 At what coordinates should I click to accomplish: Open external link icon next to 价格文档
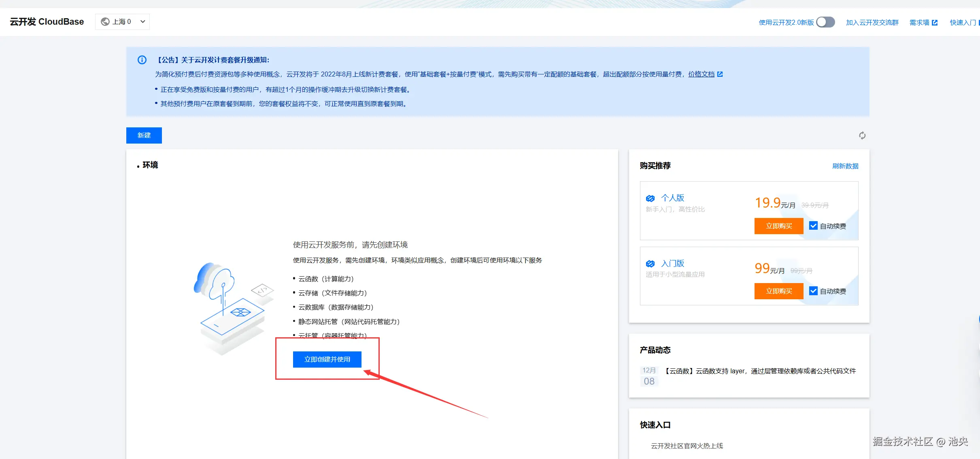(x=720, y=74)
